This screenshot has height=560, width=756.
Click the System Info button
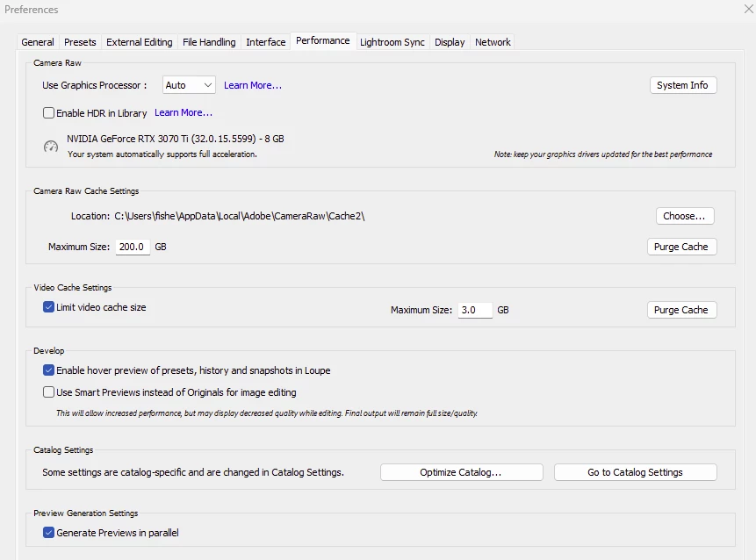683,85
